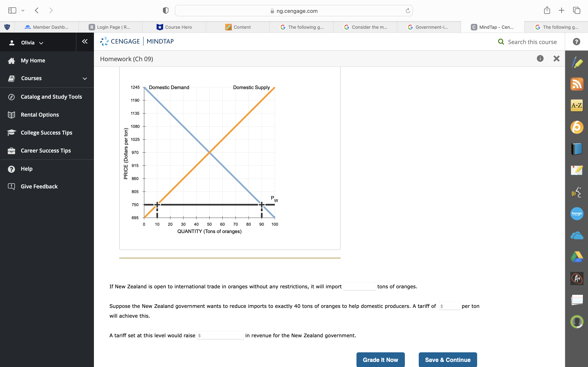Click the homework info icon
The image size is (588, 367).
(540, 59)
